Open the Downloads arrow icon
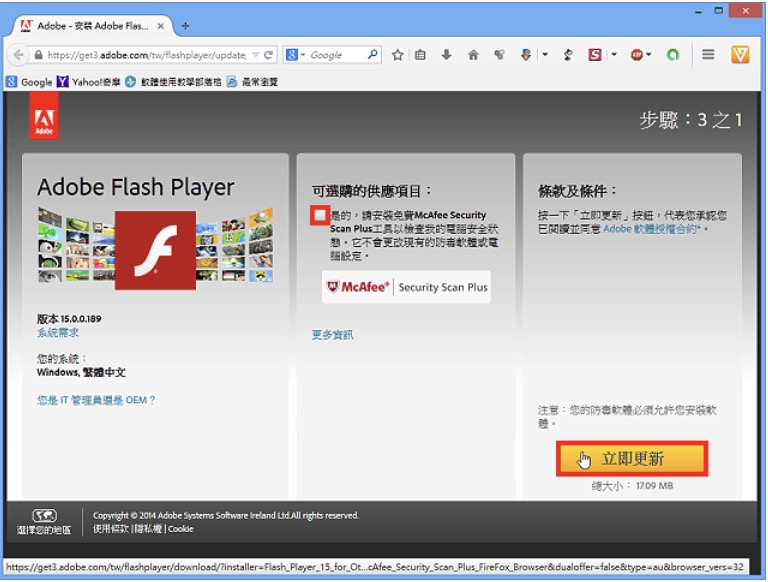This screenshot has width=768, height=582. point(446,55)
